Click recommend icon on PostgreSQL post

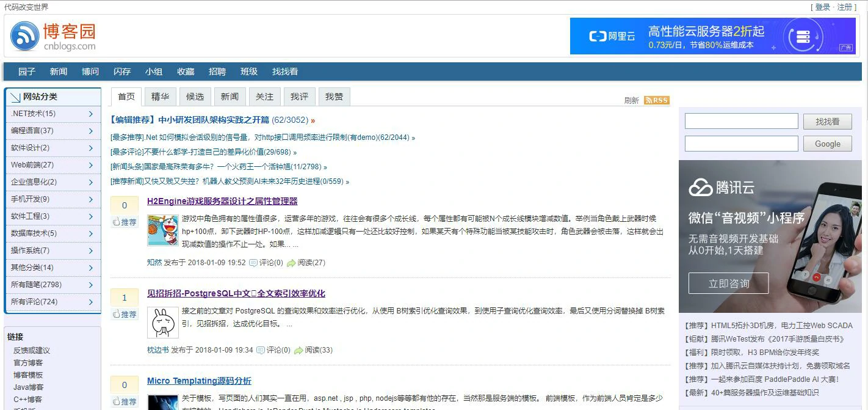pos(116,315)
